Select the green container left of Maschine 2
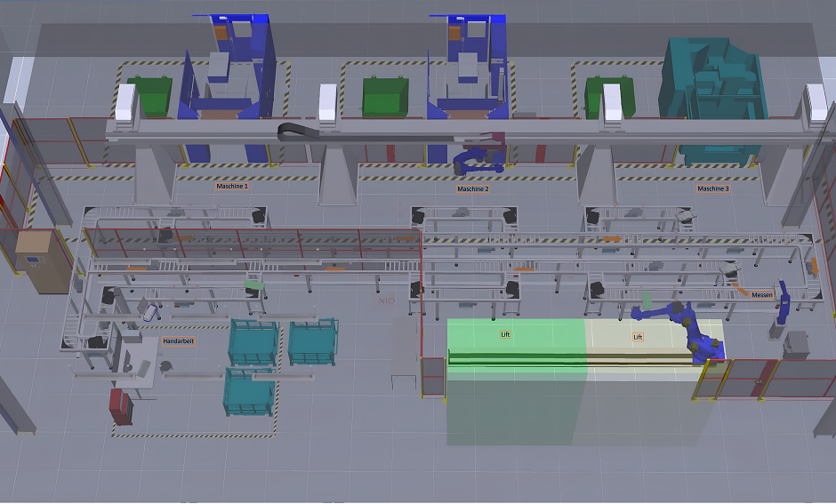 coord(385,96)
